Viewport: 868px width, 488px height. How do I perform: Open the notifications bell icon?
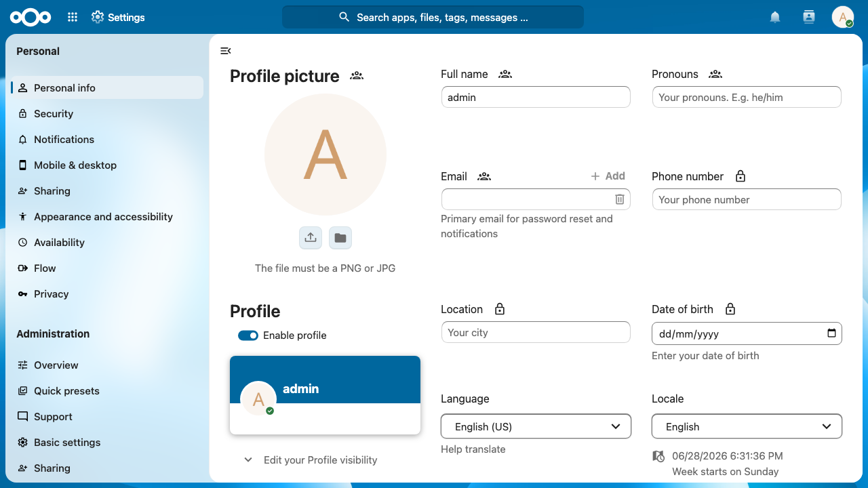pos(775,18)
